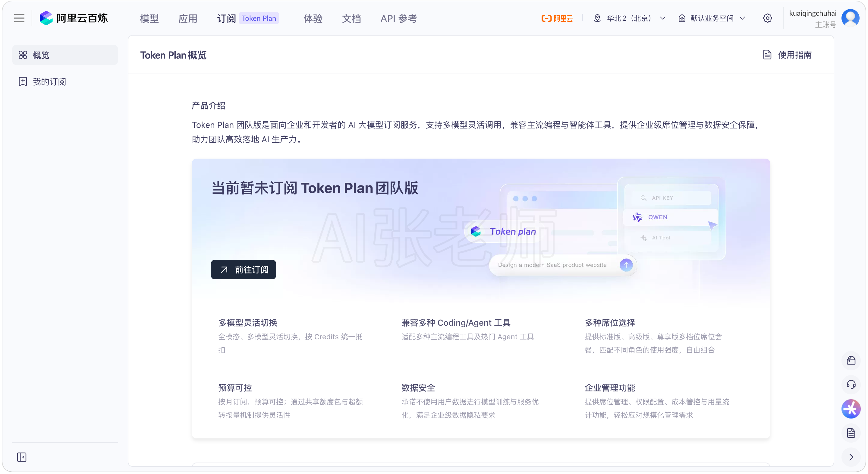Open the 文档 menu

[x=351, y=18]
